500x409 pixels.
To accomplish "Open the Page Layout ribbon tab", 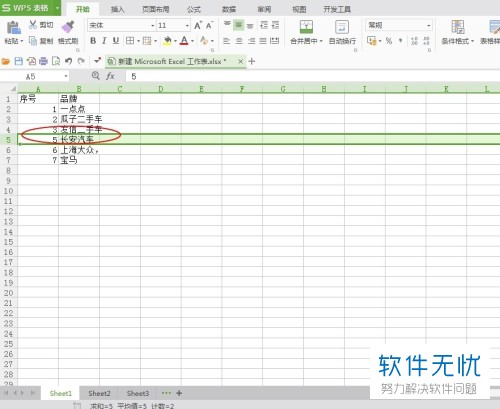I will pyautogui.click(x=156, y=9).
